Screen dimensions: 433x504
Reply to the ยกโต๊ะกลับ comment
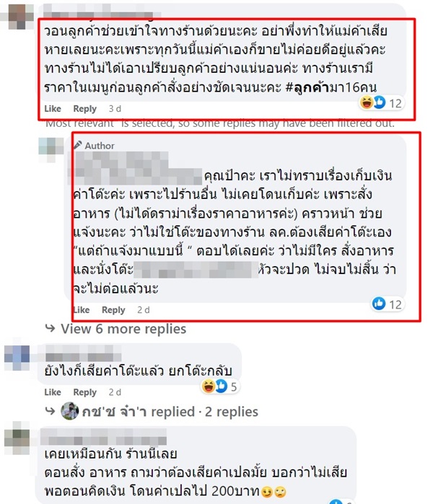point(85,392)
